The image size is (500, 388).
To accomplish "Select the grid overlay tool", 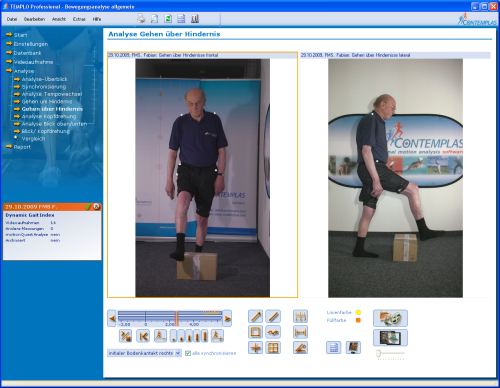I will click(273, 348).
